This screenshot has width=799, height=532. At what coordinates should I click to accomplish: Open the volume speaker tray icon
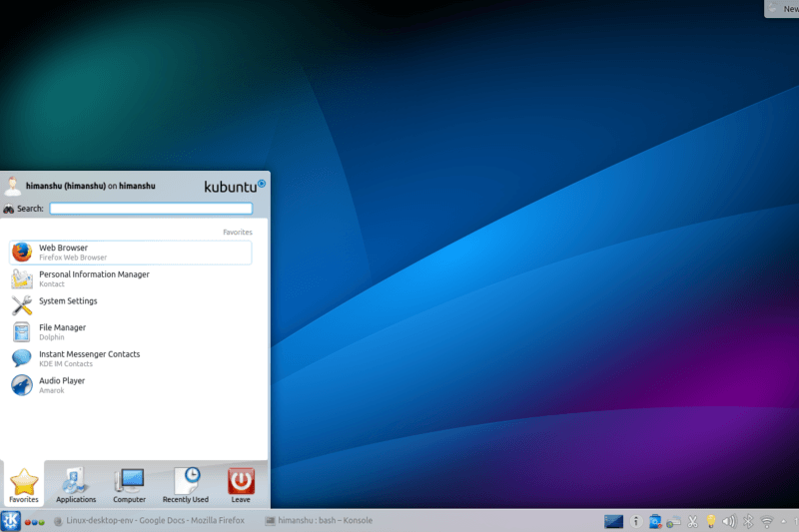[729, 521]
